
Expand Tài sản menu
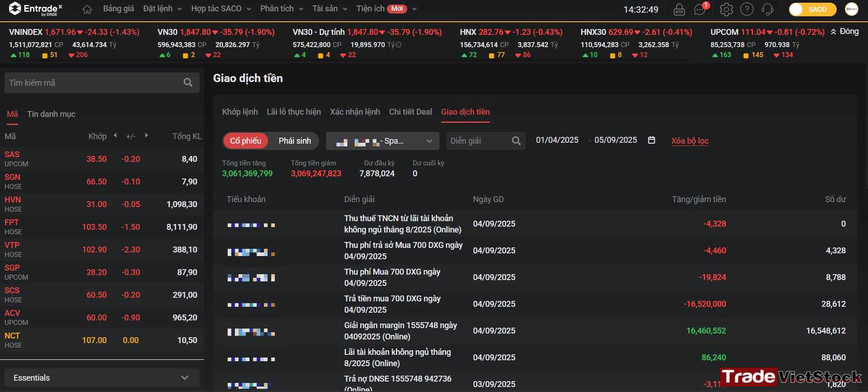point(330,9)
